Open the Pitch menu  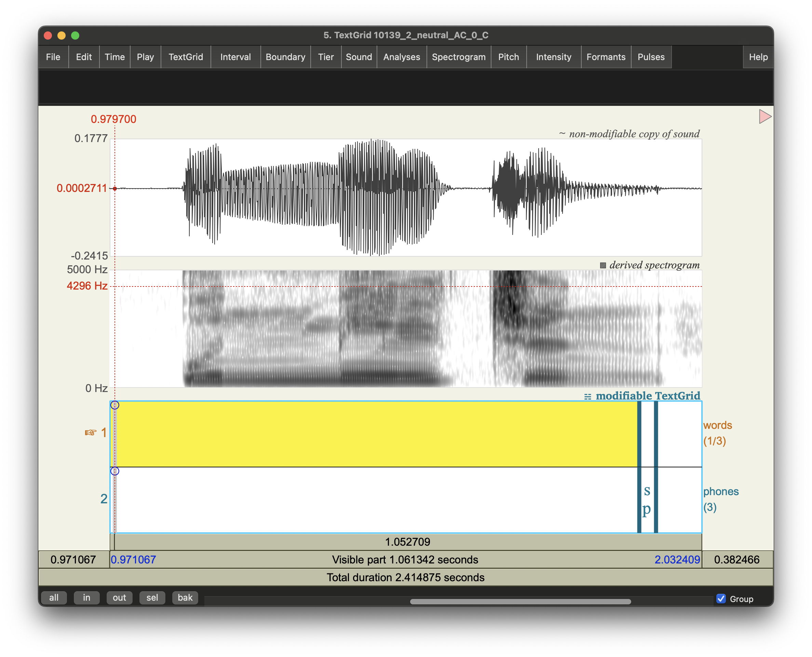[508, 57]
